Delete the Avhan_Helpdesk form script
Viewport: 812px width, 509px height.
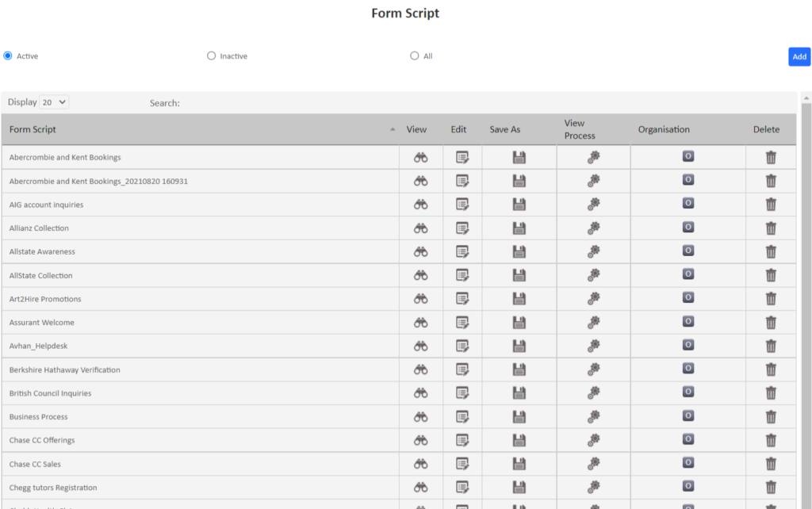click(x=770, y=345)
